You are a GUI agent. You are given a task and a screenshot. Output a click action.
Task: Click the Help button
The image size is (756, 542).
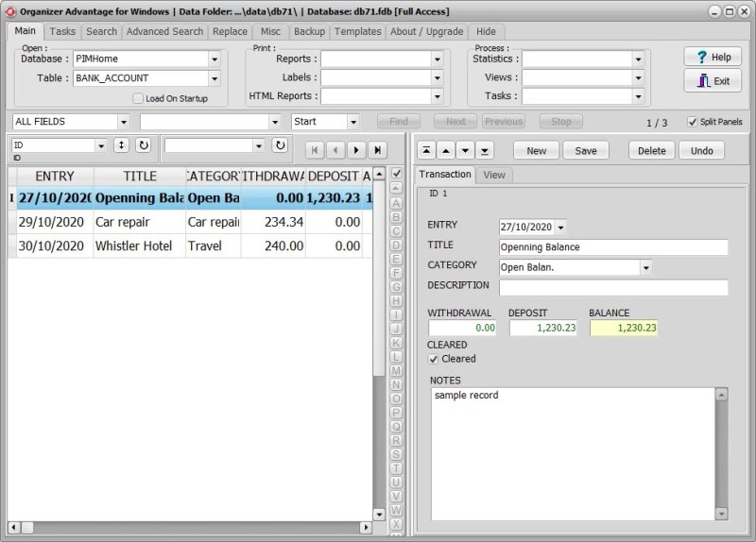click(713, 58)
